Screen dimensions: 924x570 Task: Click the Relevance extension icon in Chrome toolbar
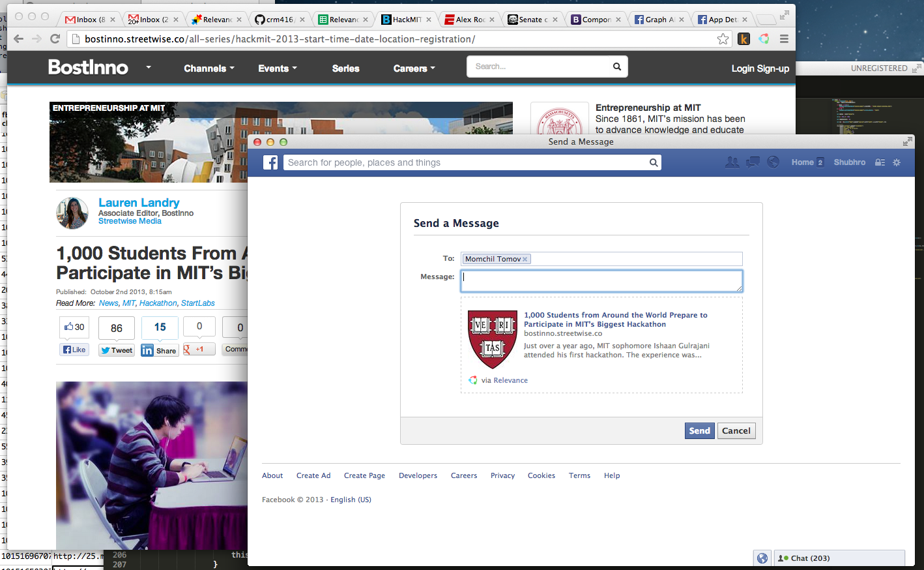coord(764,39)
